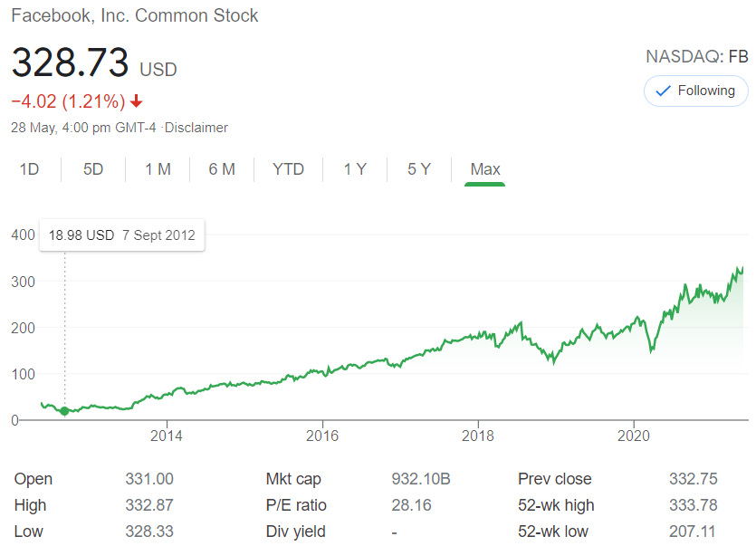
Task: Click the 52-wk high value 333.78
Action: (694, 505)
